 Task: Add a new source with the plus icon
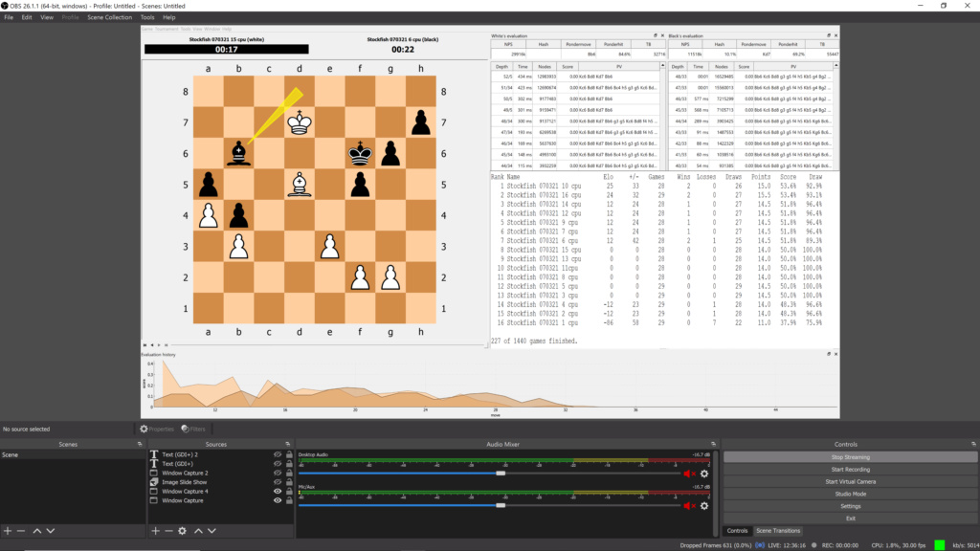155,530
